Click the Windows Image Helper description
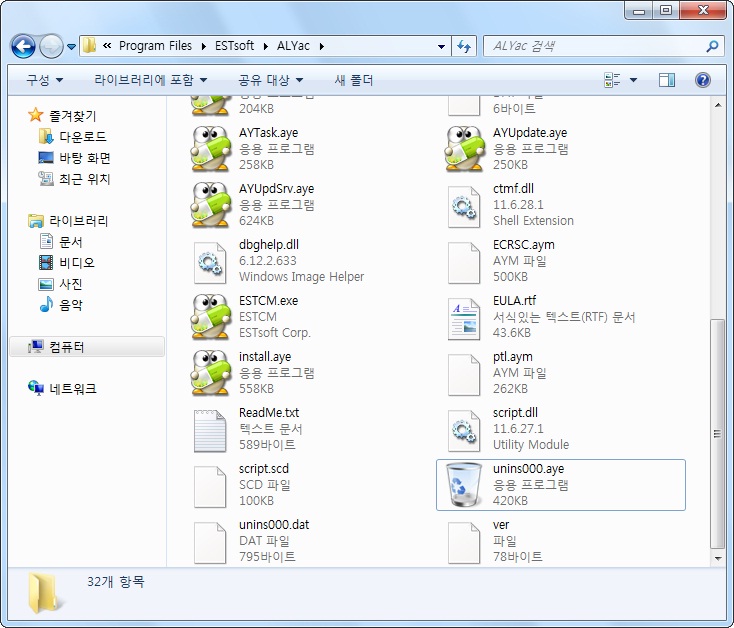The width and height of the screenshot is (734, 628). click(301, 277)
